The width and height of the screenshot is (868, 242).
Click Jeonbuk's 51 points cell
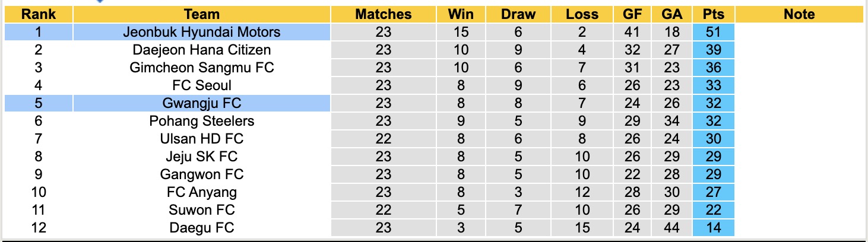pos(713,32)
